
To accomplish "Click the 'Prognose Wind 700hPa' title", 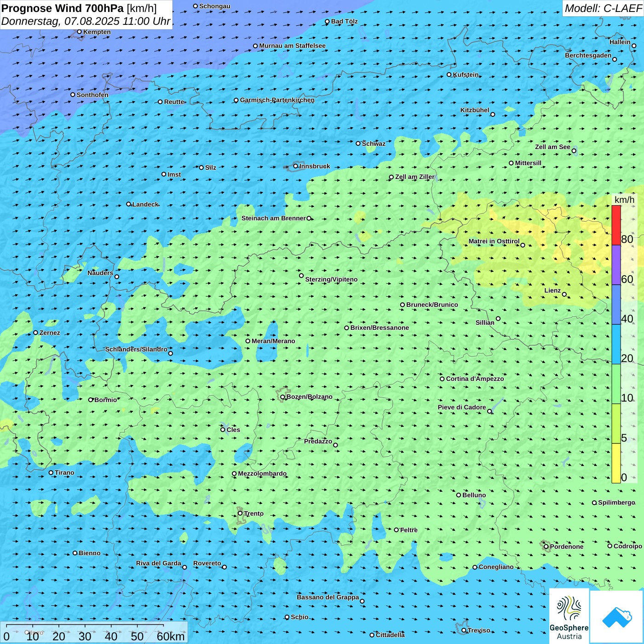I will coord(63,8).
